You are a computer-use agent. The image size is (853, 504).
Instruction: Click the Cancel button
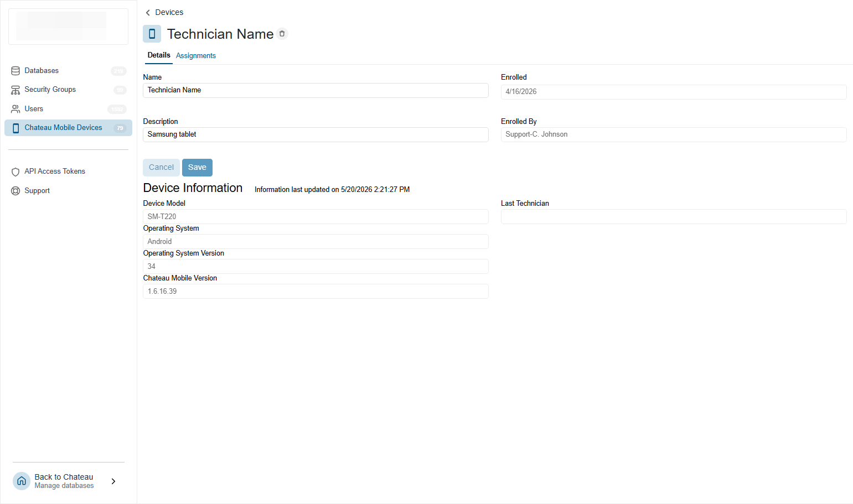[161, 168]
